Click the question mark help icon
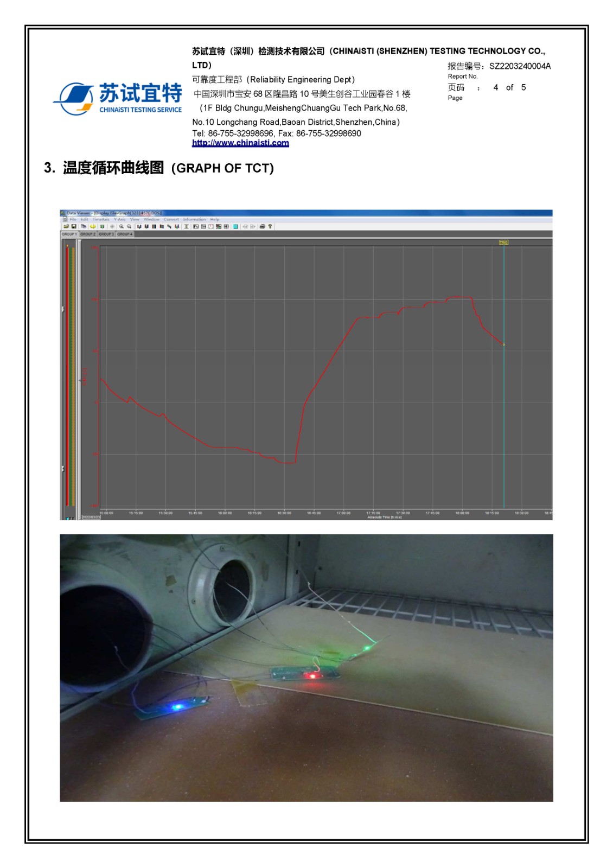Screen dimensions: 613x868 270,226
